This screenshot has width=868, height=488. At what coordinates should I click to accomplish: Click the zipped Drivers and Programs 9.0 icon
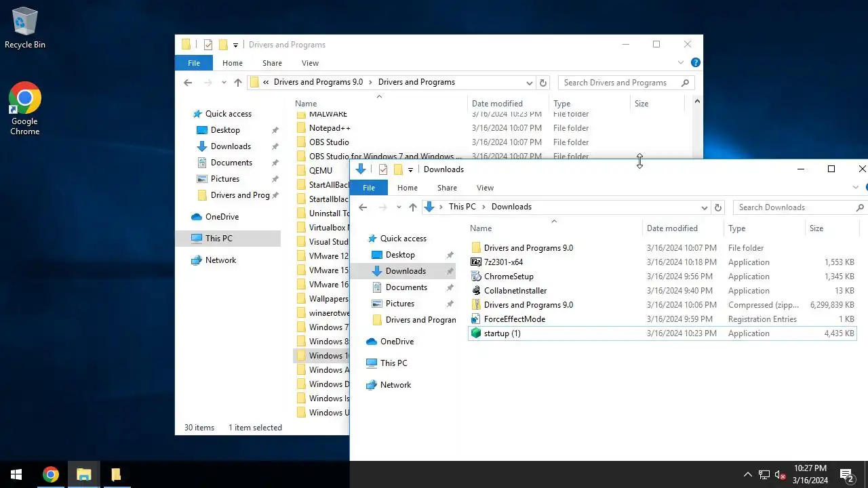476,305
